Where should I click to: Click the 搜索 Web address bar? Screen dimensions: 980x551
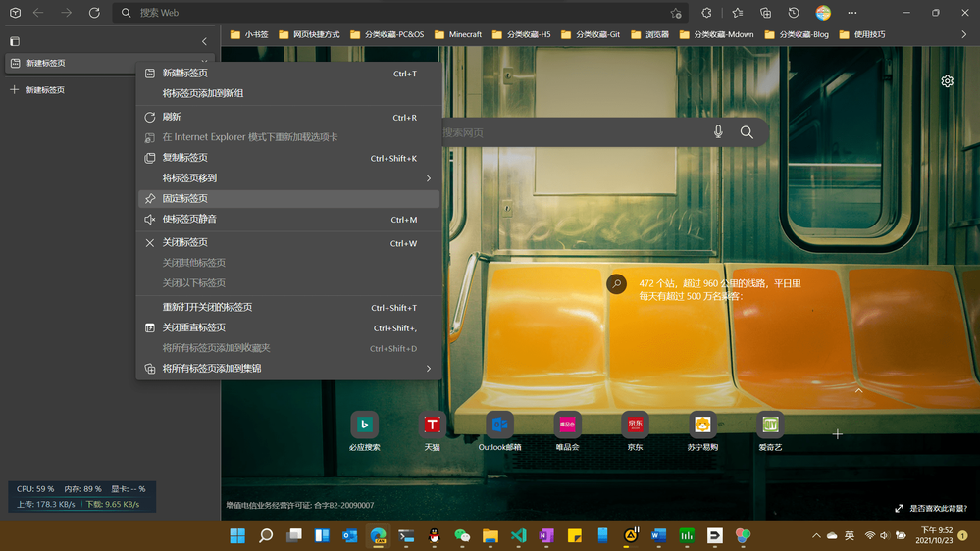(x=400, y=13)
